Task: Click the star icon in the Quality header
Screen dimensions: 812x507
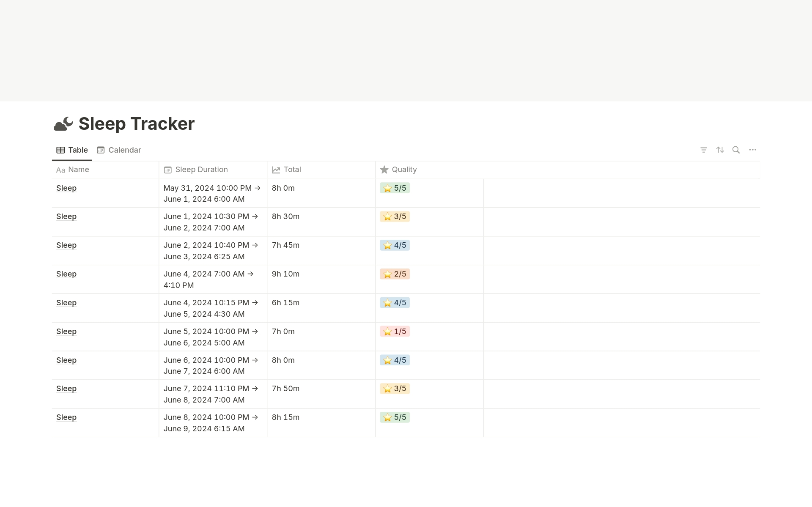Action: point(384,170)
